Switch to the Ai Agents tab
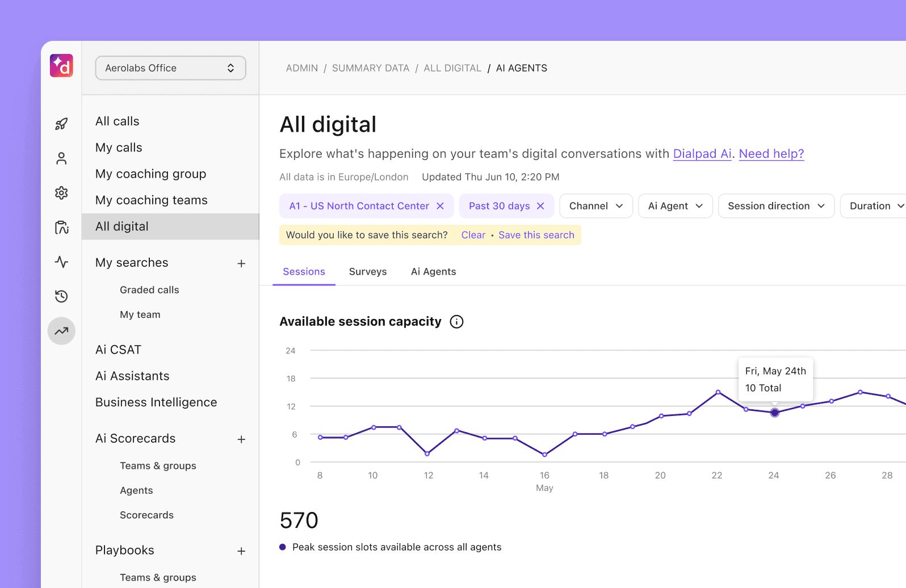 (x=433, y=272)
